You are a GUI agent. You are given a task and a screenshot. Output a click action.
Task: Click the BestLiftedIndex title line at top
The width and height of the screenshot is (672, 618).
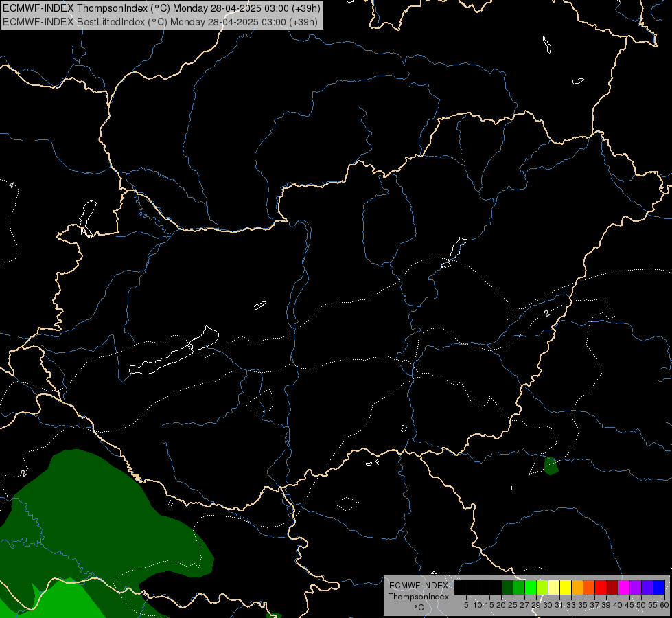(161, 22)
